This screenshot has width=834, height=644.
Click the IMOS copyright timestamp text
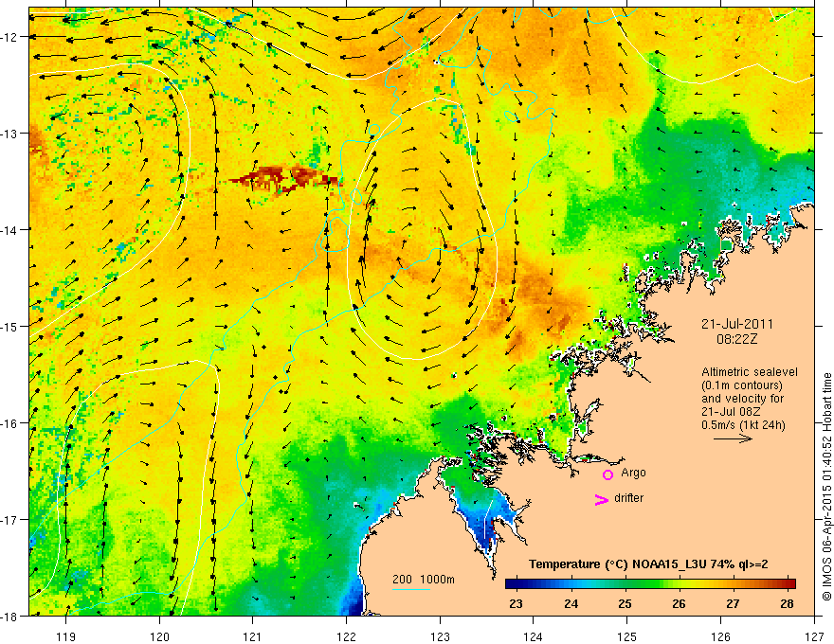coord(826,487)
